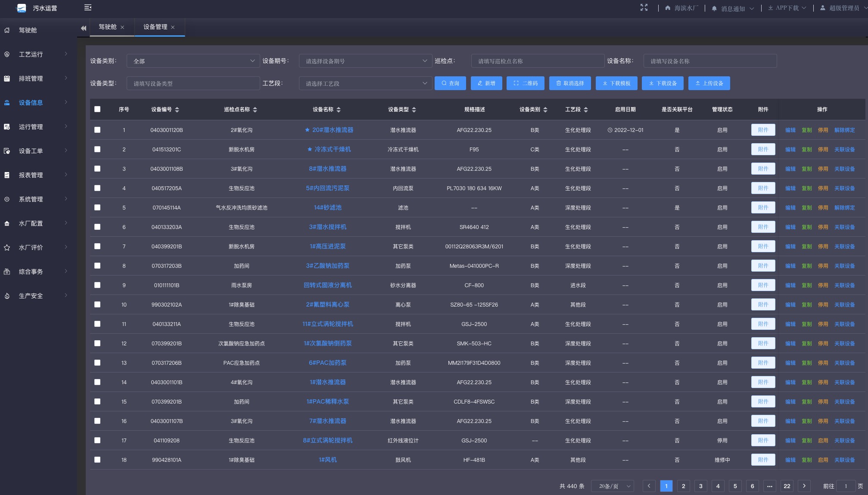Sort by 设备编号 column arrows
868x495 pixels.
tap(177, 110)
